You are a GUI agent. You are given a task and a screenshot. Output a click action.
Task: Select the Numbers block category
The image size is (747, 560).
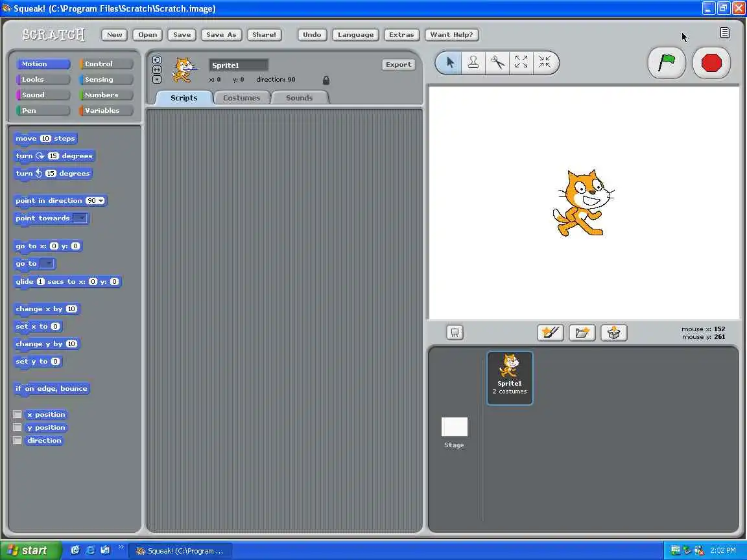[106, 95]
